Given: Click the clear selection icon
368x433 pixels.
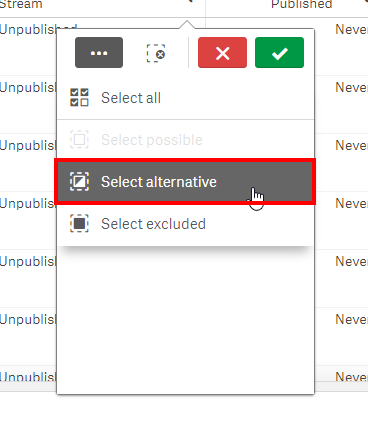Looking at the screenshot, I should click(156, 53).
